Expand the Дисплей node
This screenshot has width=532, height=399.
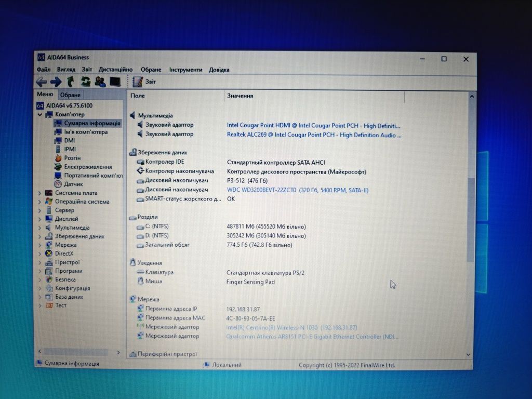[x=39, y=219]
